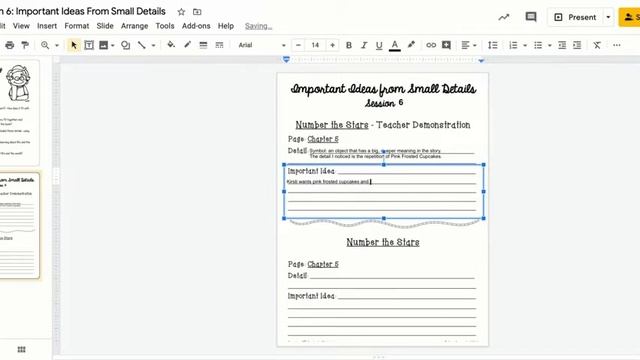Open the Present options dropdown arrow
This screenshot has width=640, height=360.
pos(608,17)
